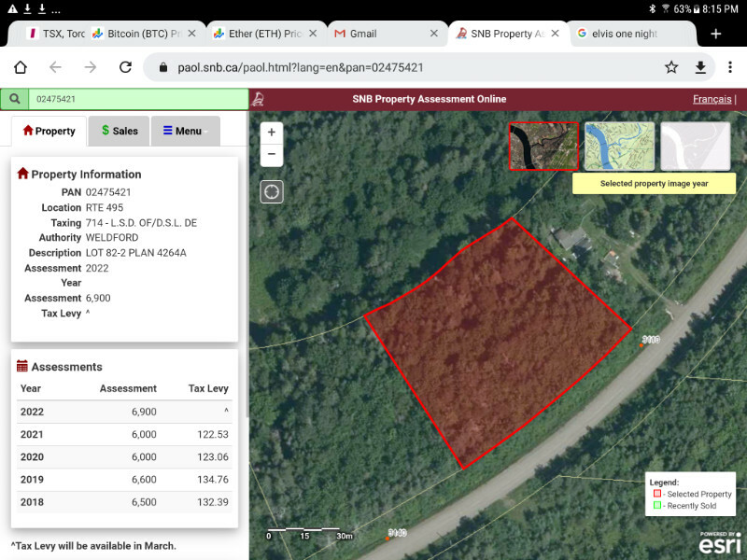747x560 pixels.
Task: Close the Ether (ETH) tab
Action: pyautogui.click(x=313, y=34)
